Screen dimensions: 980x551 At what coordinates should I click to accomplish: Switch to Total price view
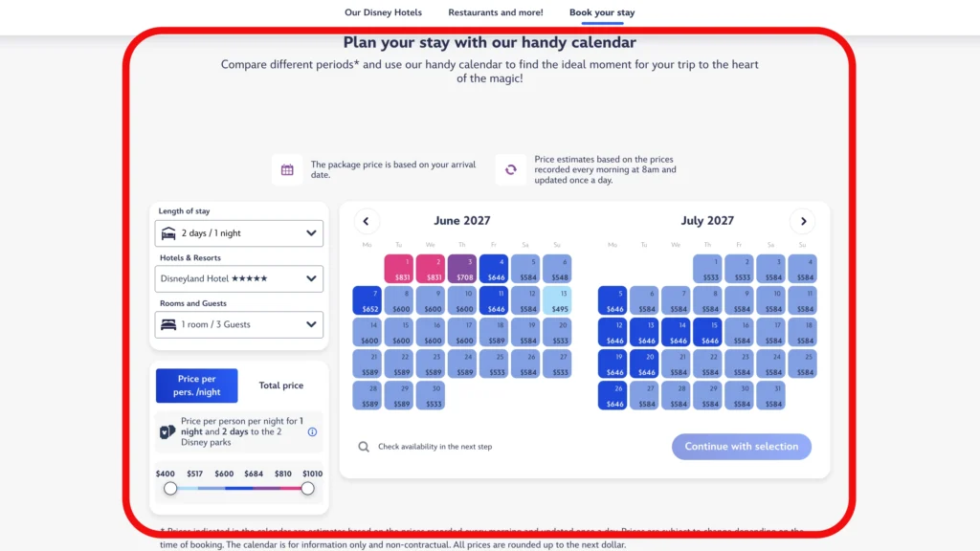pos(281,386)
